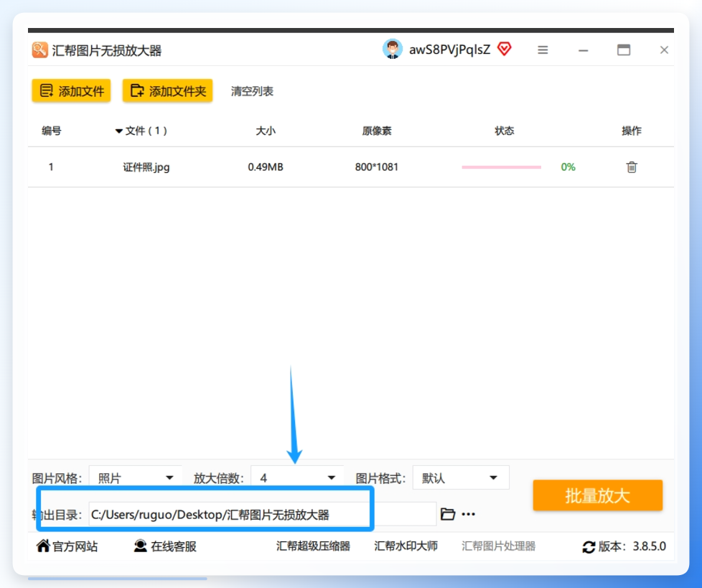This screenshot has width=702, height=588.
Task: Click 清空列表 to clear the list
Action: 252,91
